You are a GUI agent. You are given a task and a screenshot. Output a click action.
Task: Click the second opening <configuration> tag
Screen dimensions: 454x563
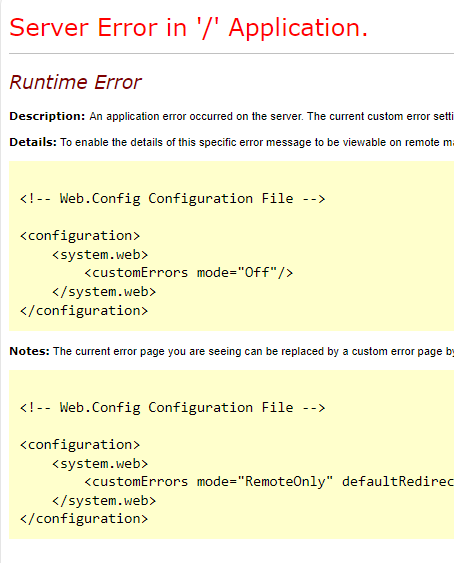(80, 445)
